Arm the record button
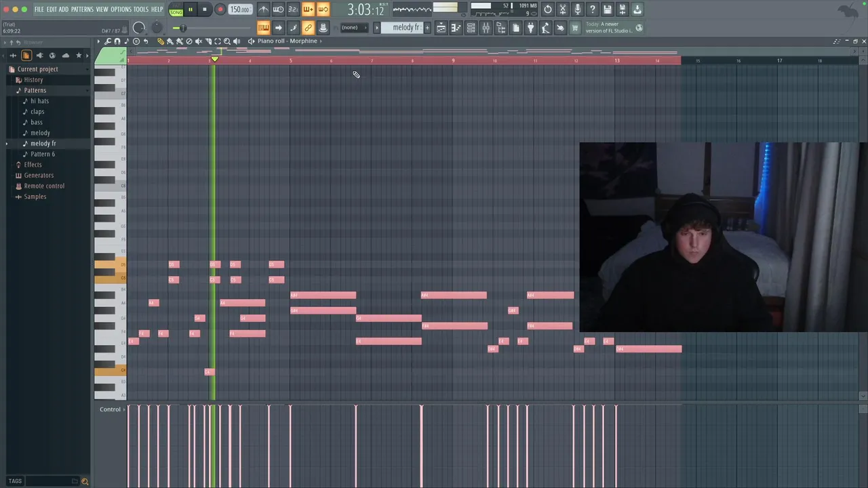 click(x=220, y=9)
